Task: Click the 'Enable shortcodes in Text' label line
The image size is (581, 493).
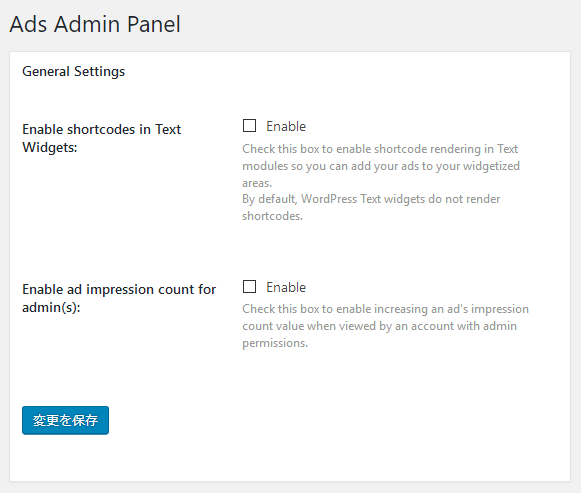Action: pos(102,129)
